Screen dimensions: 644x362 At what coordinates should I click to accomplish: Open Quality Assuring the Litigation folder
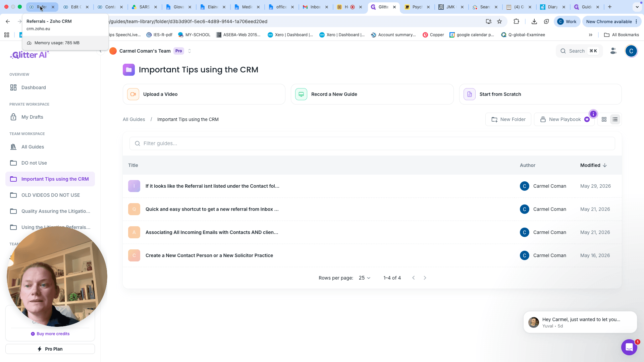50,211
